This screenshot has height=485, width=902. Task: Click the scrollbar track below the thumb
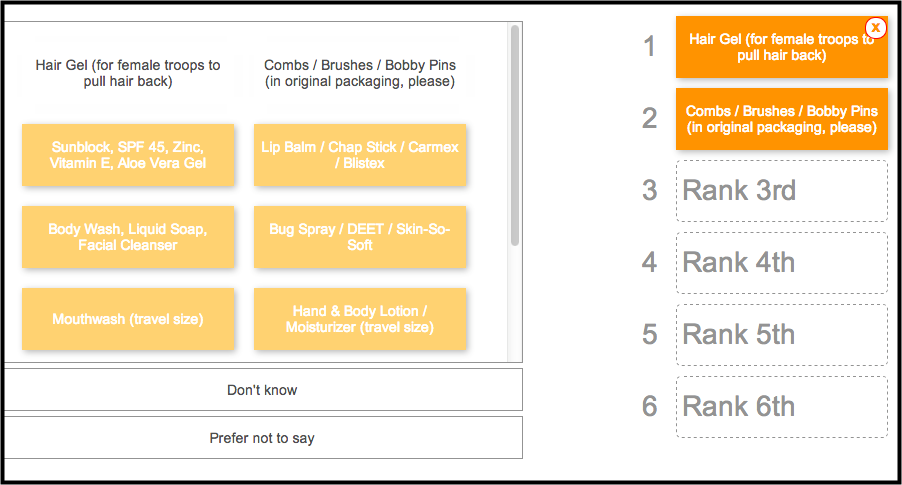coord(515,304)
